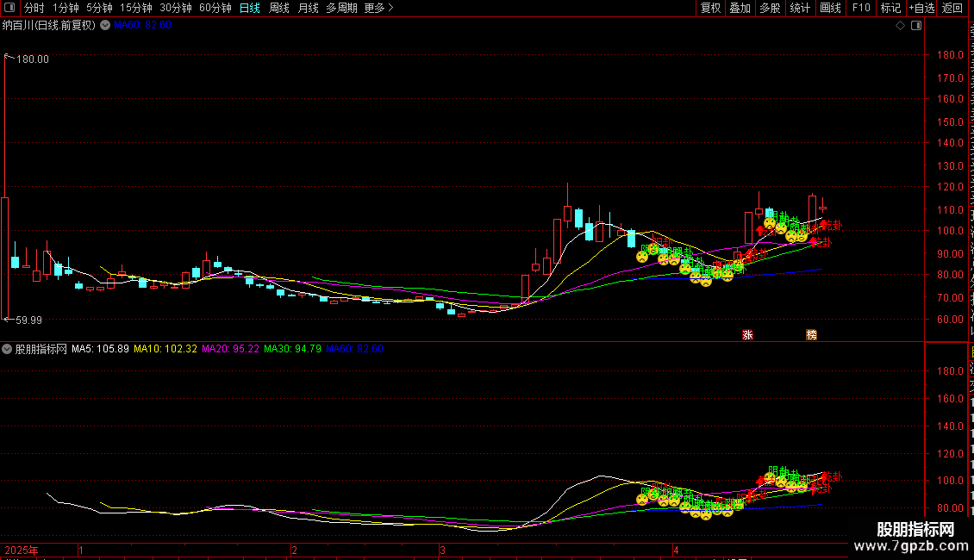974x560 pixels.
Task: Click the 叠加 overlay button
Action: 740,8
